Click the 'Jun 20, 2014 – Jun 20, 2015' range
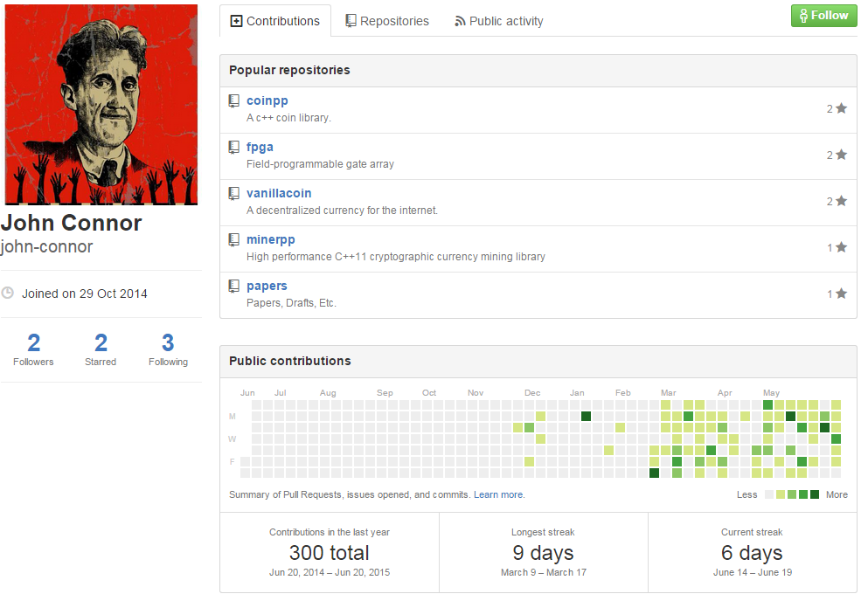The height and width of the screenshot is (594, 868). tap(330, 572)
